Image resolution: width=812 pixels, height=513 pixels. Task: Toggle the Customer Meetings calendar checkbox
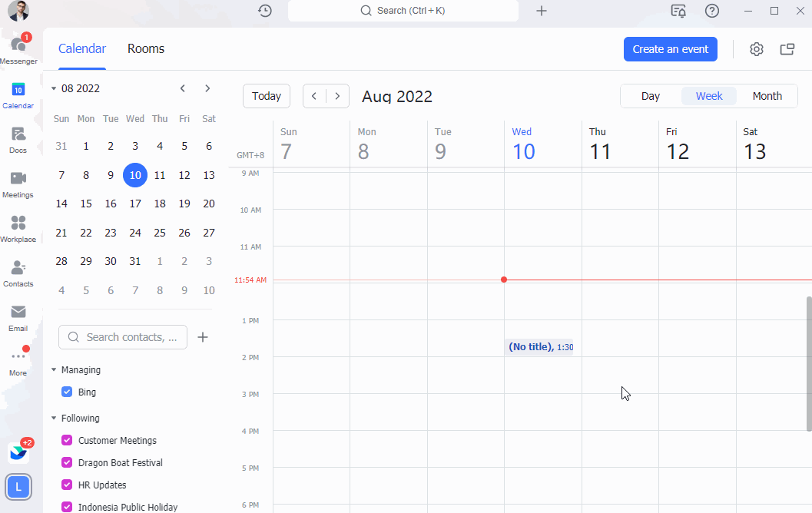click(67, 441)
